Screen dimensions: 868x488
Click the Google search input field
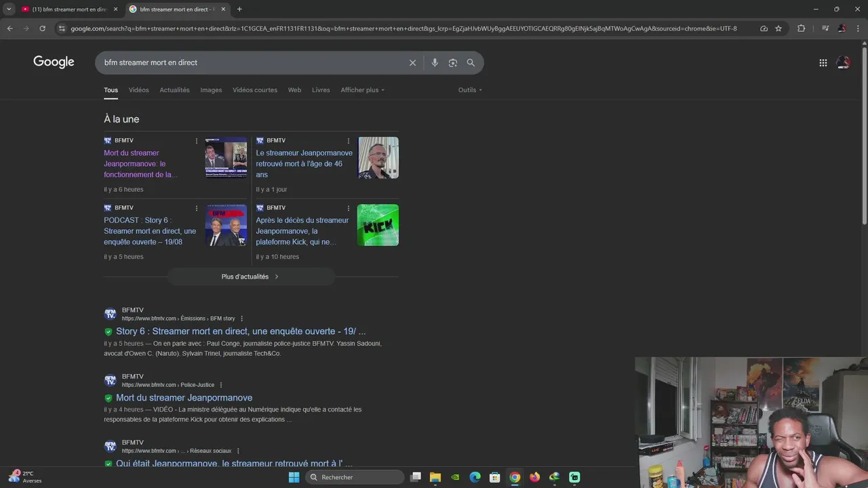tap(251, 62)
